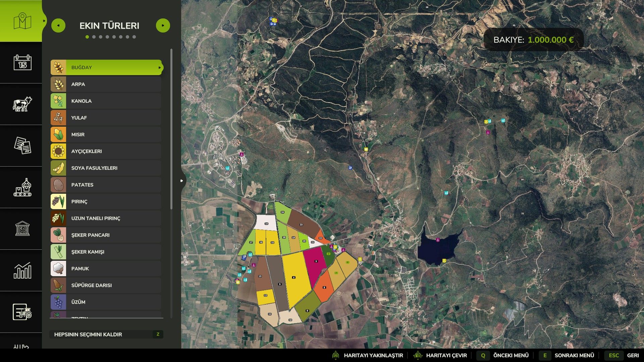This screenshot has width=644, height=362.
Task: Toggle the Ayçiçekleri crop filter
Action: point(106,151)
